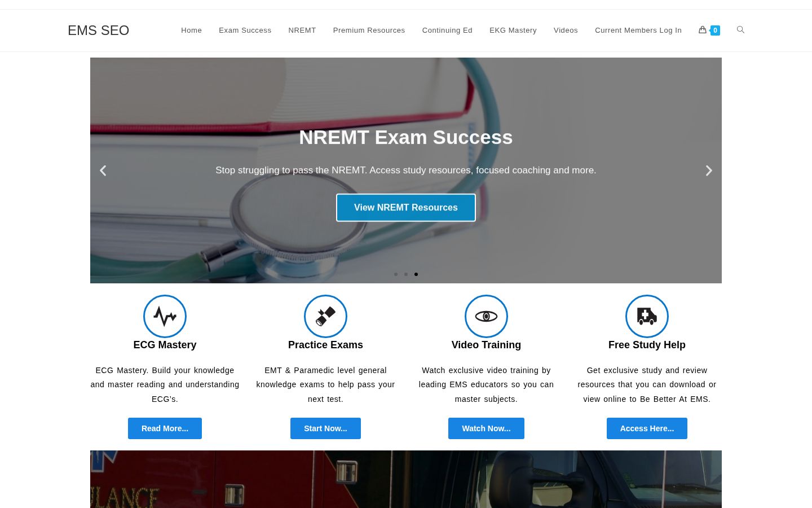Viewport: 812px width, 508px height.
Task: Open the Exam Success menu
Action: [245, 30]
